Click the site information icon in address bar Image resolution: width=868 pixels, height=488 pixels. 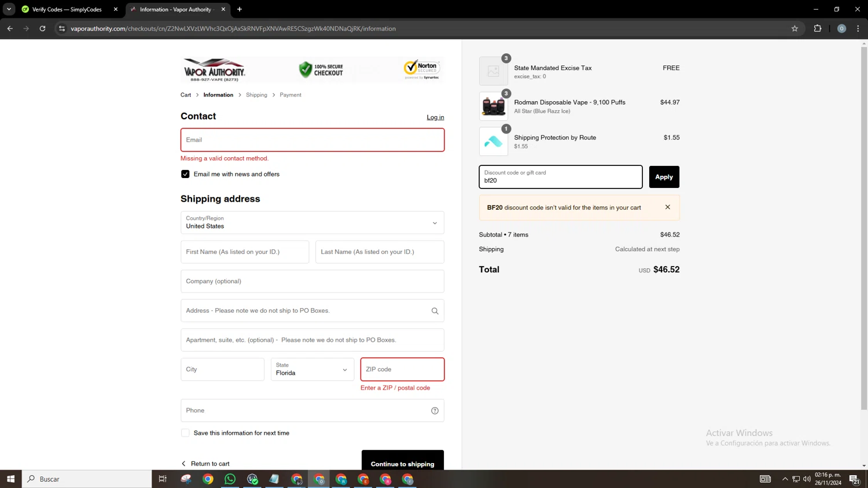coord(62,28)
